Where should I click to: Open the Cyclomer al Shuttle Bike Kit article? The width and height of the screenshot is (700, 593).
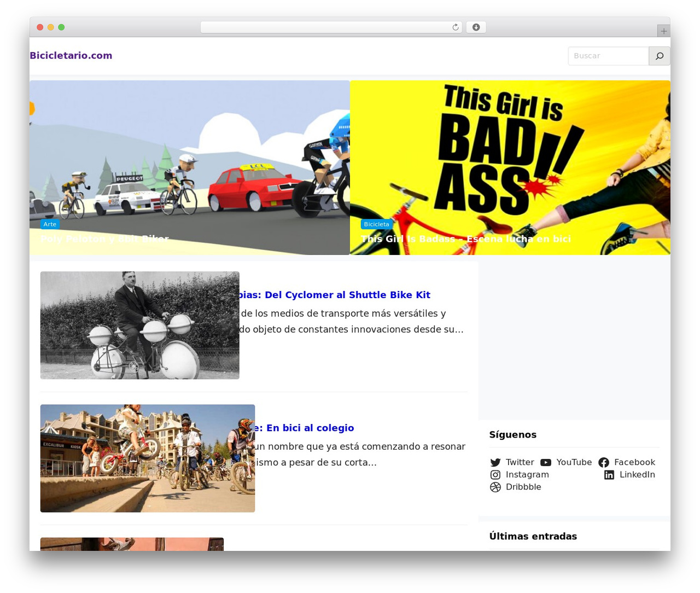tap(335, 295)
